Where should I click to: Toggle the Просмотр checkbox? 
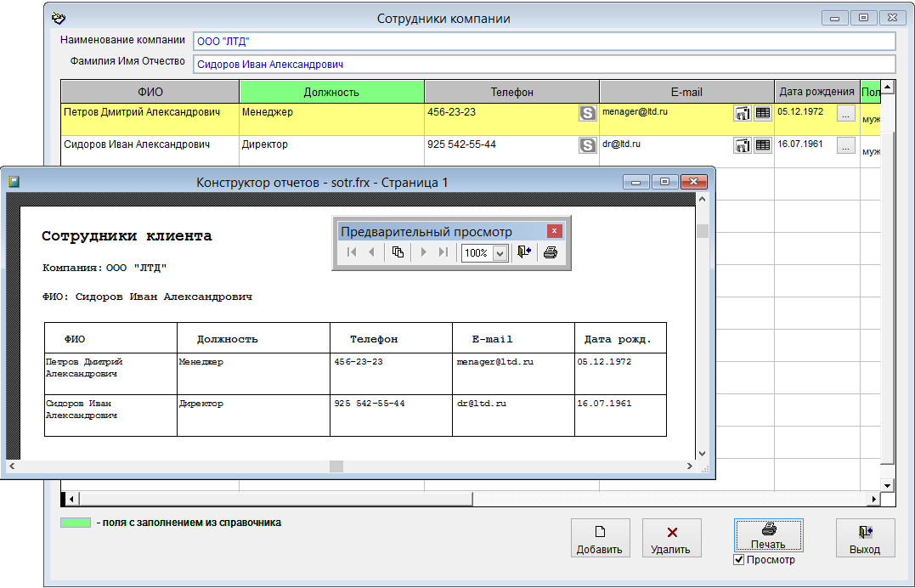pos(738,560)
